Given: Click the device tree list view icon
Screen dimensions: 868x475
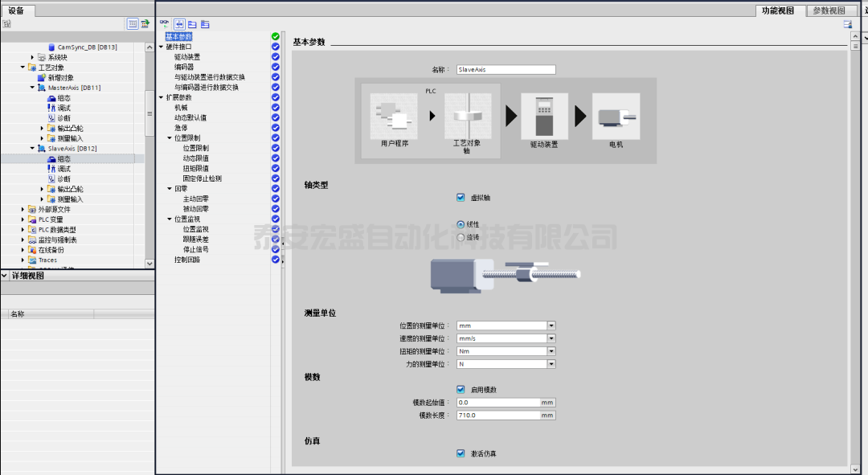Looking at the screenshot, I should (x=133, y=24).
